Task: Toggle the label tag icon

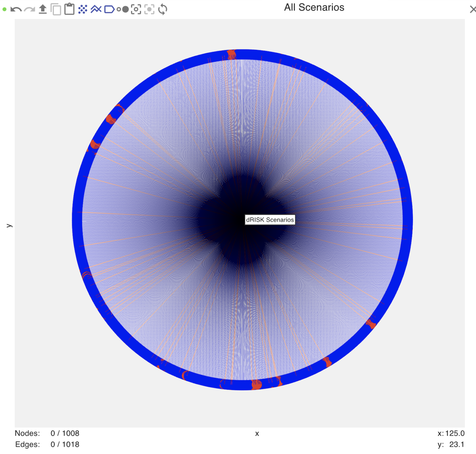Action: tap(109, 10)
